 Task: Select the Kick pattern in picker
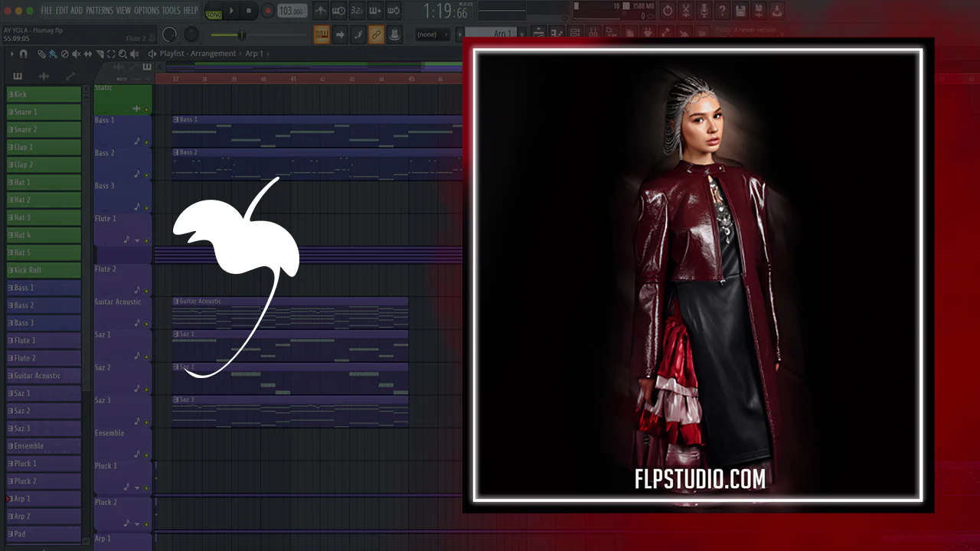click(44, 94)
